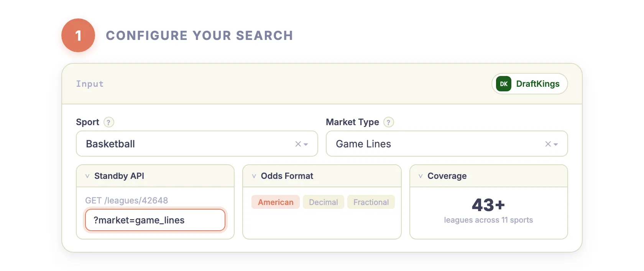Click the Sport help question mark icon

tap(108, 122)
